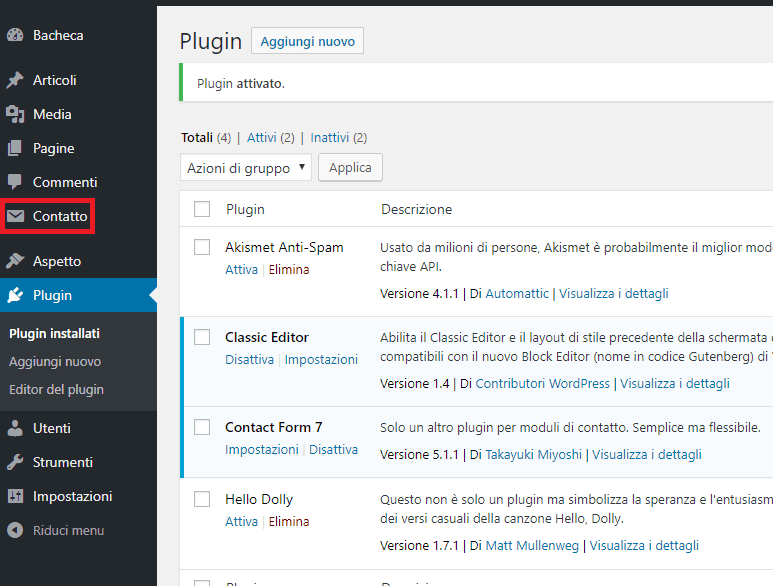Open the Automattic author link
Image resolution: width=773 pixels, height=586 pixels.
517,294
